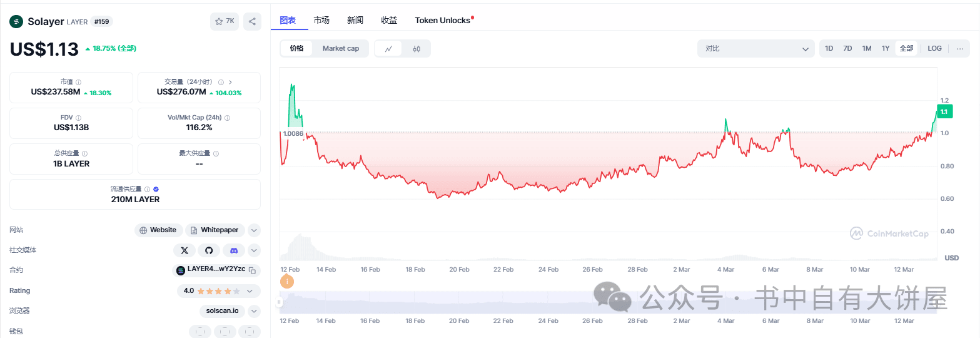Click the chart range navigator strip
Image resolution: width=980 pixels, height=338 pixels.
[x=609, y=302]
